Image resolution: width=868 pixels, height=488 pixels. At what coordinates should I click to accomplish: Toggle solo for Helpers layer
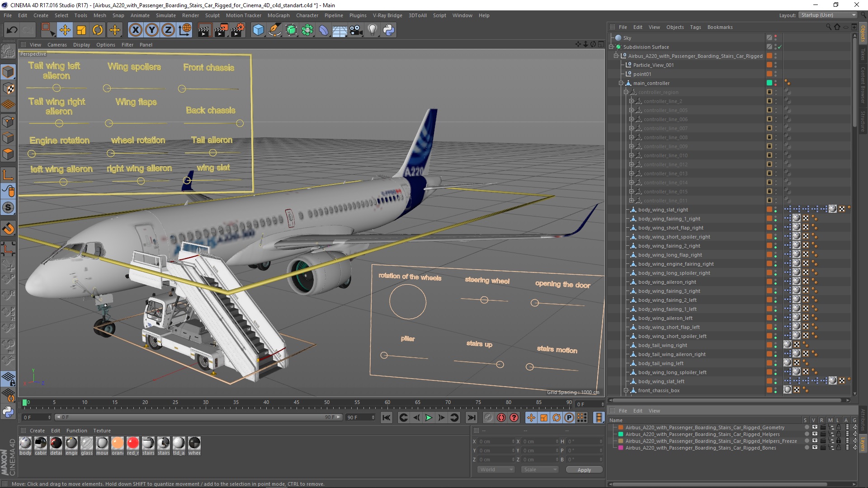click(807, 434)
